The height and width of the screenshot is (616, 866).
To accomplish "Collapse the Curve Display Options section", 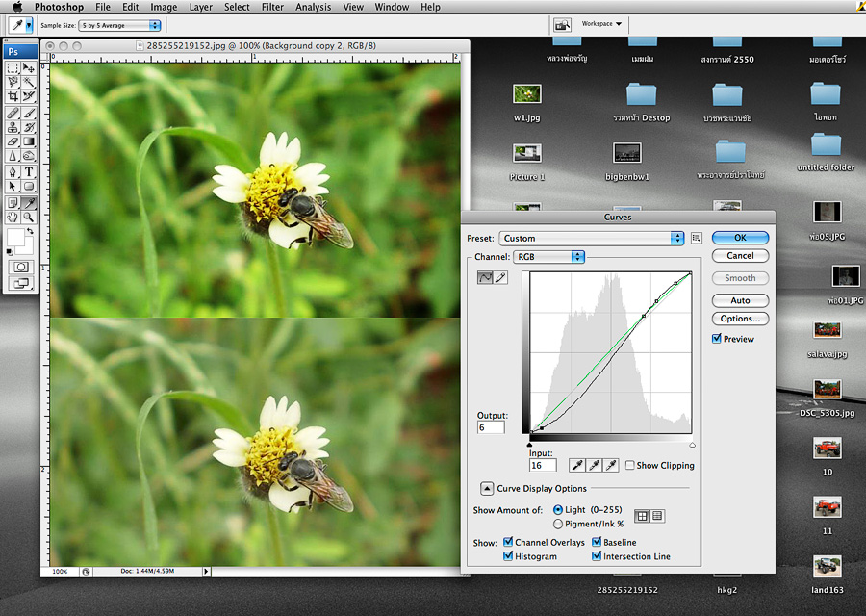I will click(x=486, y=488).
